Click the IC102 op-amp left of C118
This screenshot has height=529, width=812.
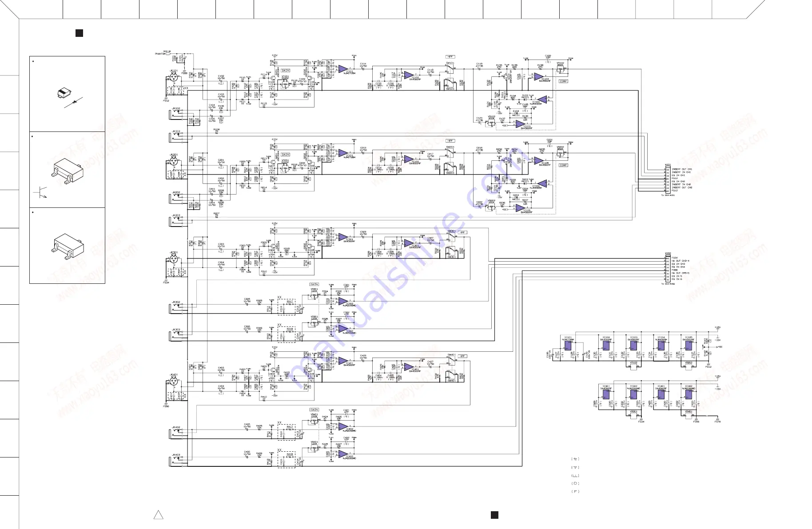point(408,75)
